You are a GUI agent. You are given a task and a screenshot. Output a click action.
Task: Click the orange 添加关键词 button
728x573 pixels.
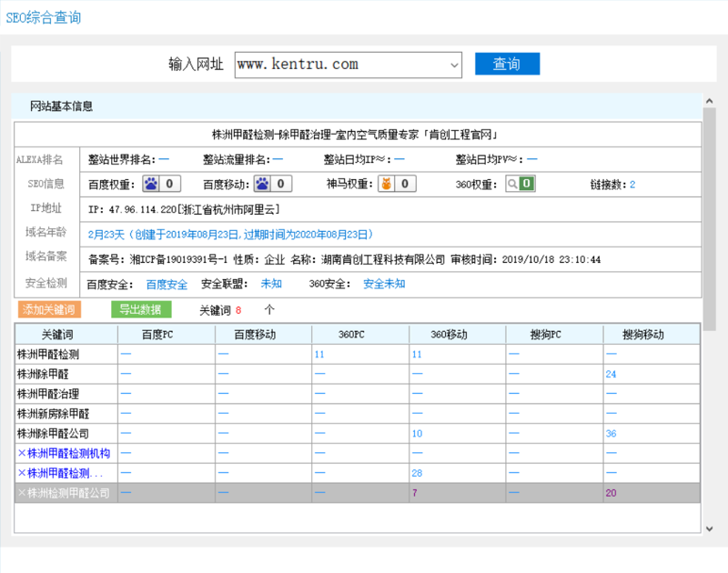(49, 309)
